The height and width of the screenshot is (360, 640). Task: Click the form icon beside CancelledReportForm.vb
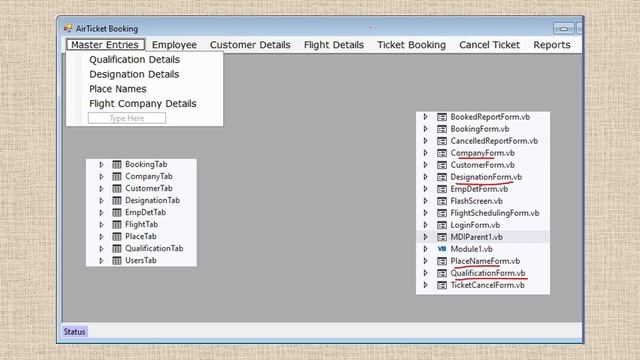pyautogui.click(x=442, y=141)
